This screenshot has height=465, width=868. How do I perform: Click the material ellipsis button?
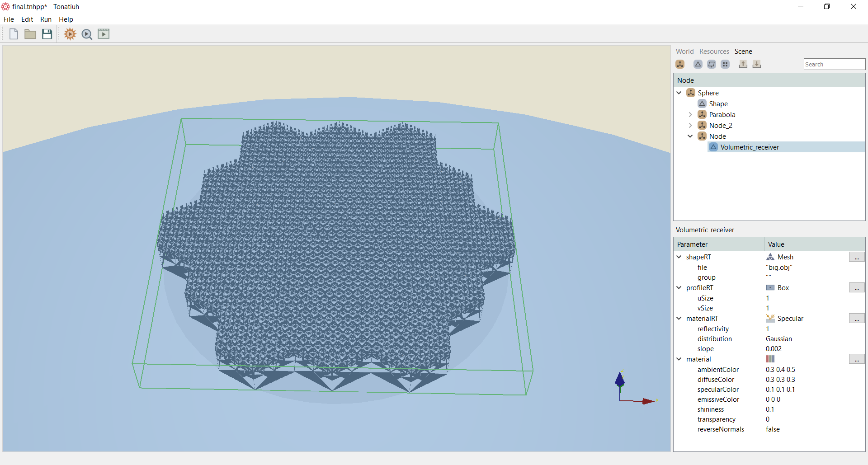point(857,359)
